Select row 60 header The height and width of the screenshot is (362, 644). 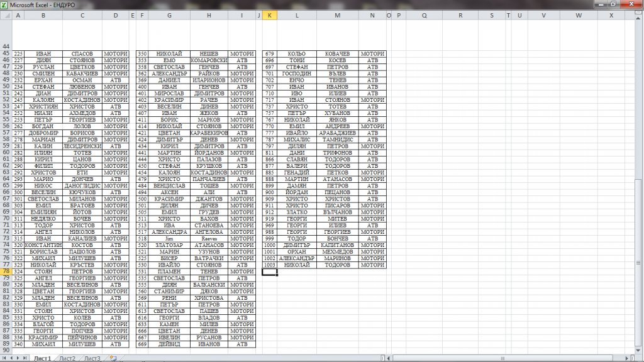[6, 152]
